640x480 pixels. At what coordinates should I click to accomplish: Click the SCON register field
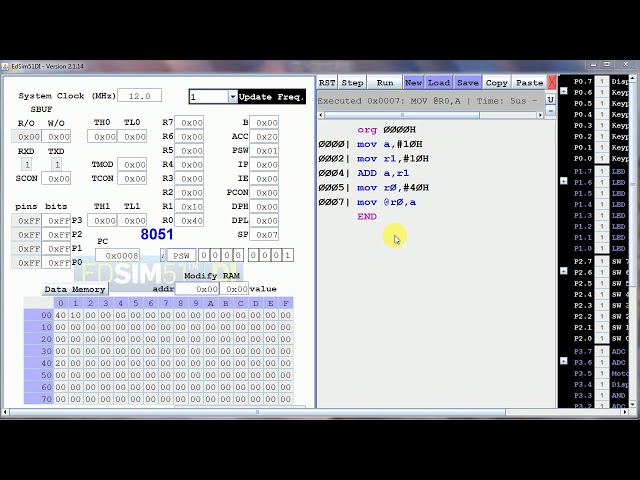tap(56, 178)
